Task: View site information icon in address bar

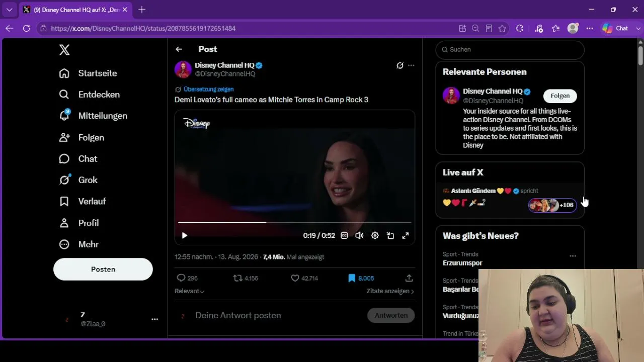Action: pyautogui.click(x=44, y=29)
